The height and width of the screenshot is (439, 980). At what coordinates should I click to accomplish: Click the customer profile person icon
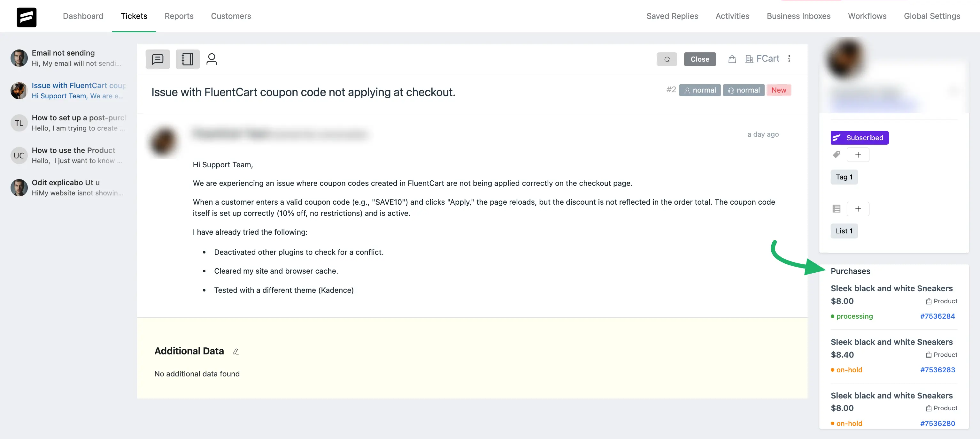pyautogui.click(x=212, y=59)
